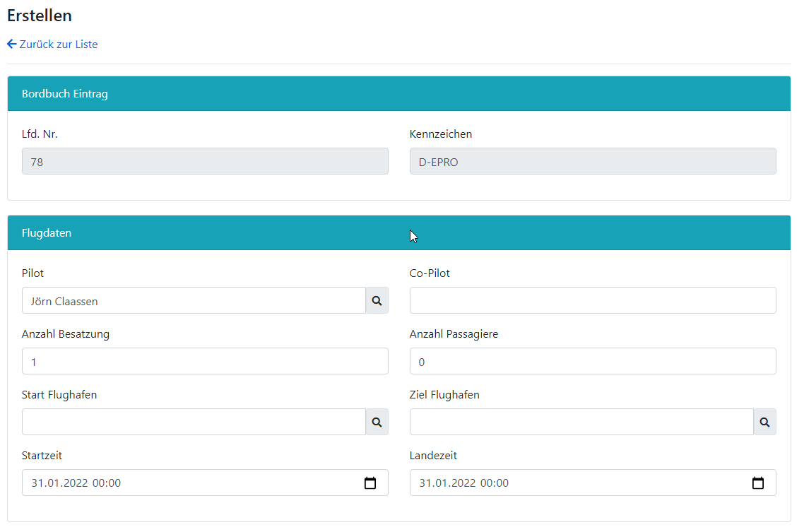Open pilot search with the magnifier icon
Screen dimensions: 804x532
(377, 301)
